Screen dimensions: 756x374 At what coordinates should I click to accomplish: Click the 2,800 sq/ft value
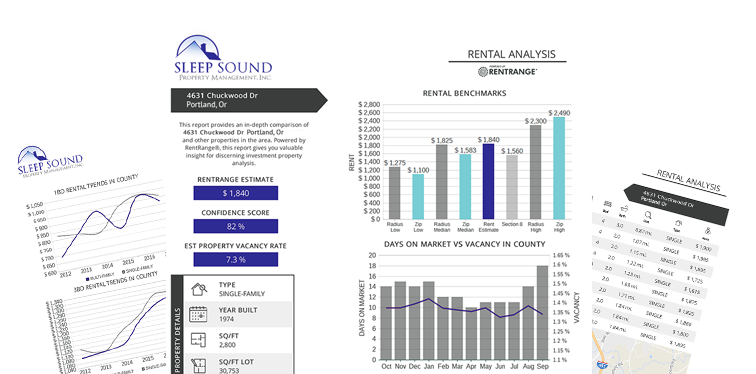click(x=227, y=345)
